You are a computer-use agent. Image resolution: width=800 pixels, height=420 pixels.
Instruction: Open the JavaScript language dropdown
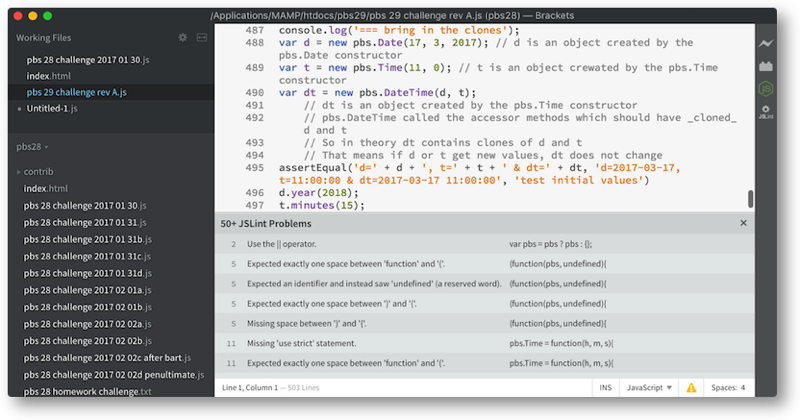[x=648, y=387]
